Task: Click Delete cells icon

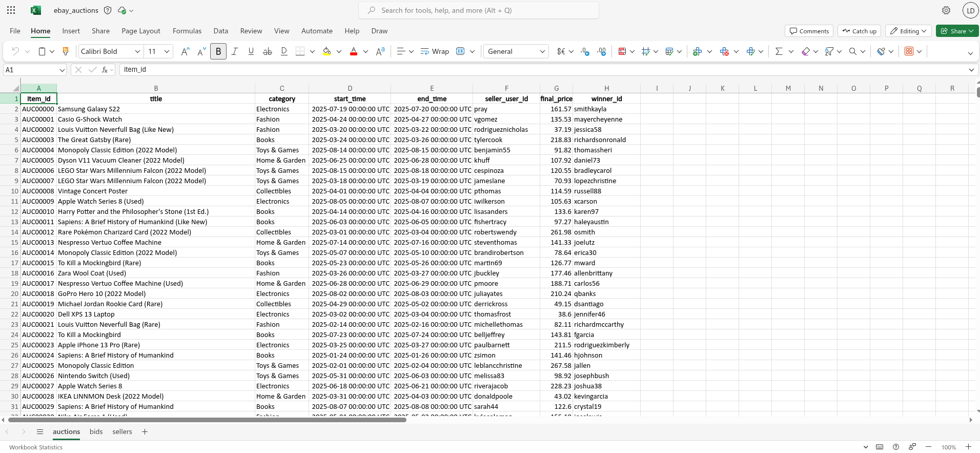Action: tap(724, 51)
